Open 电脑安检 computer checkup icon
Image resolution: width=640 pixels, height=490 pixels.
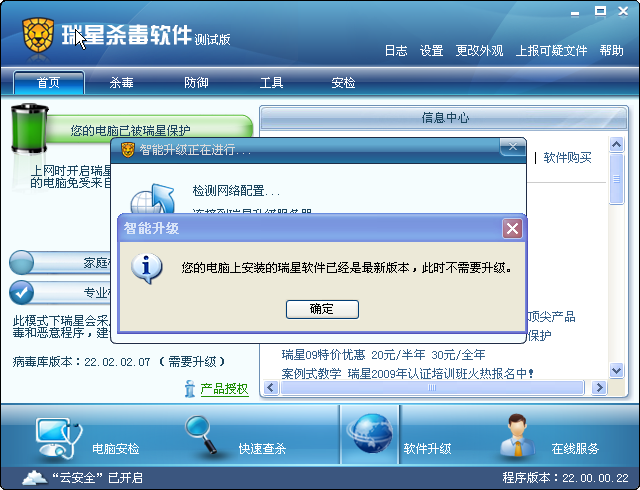point(58,438)
